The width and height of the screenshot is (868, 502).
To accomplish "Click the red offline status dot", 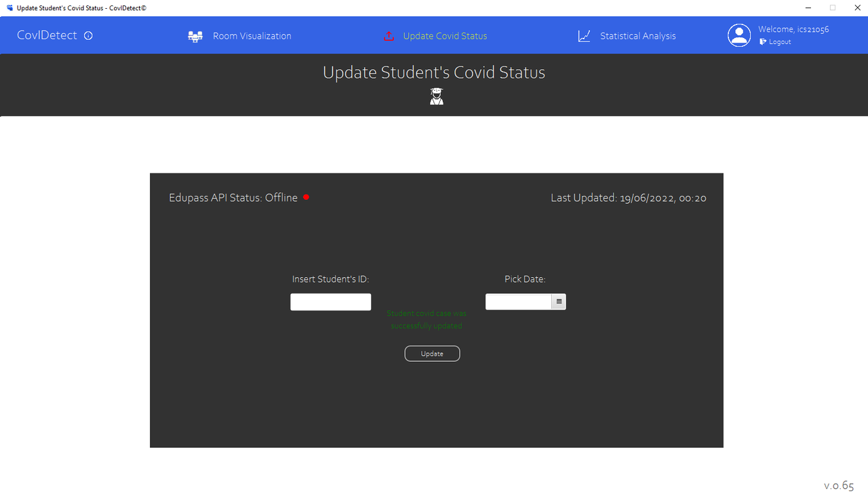I will coord(306,197).
